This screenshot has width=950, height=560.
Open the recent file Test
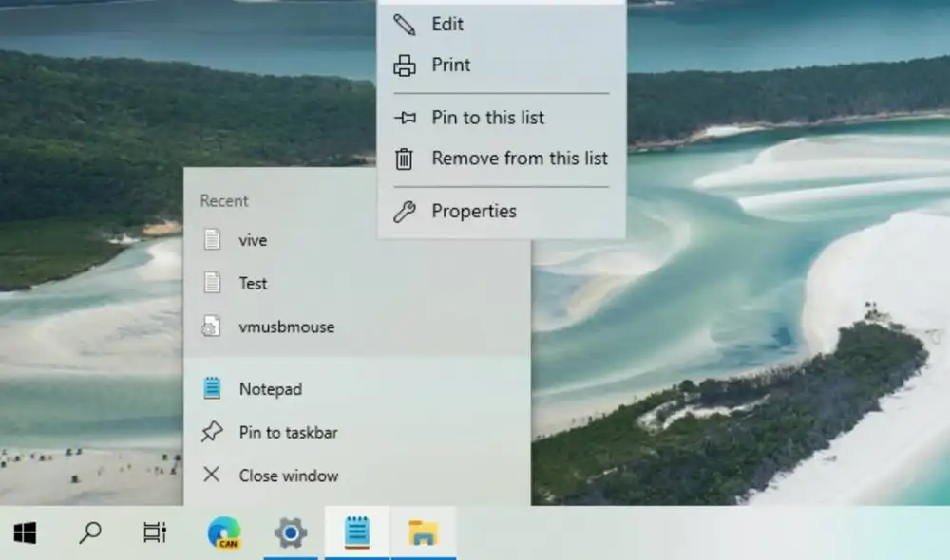point(252,283)
